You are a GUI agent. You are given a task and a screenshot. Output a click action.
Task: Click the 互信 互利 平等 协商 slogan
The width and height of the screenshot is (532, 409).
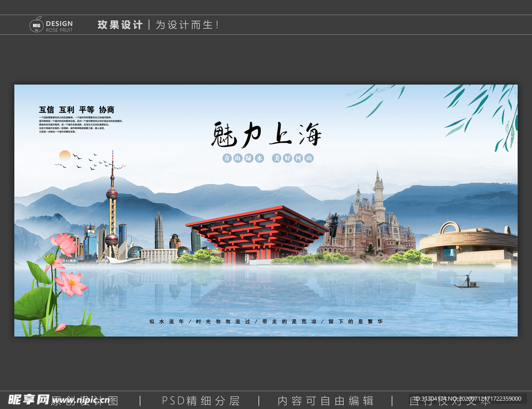pyautogui.click(x=76, y=110)
